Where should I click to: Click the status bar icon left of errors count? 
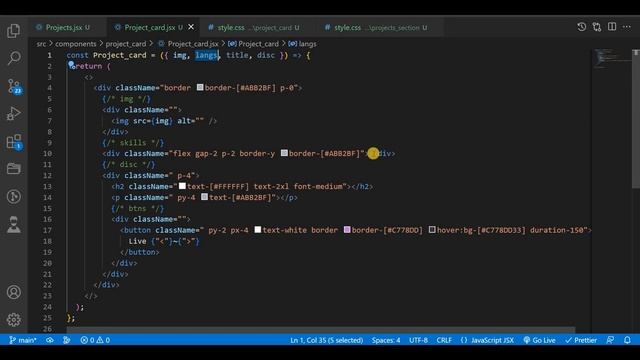[x=67, y=340]
